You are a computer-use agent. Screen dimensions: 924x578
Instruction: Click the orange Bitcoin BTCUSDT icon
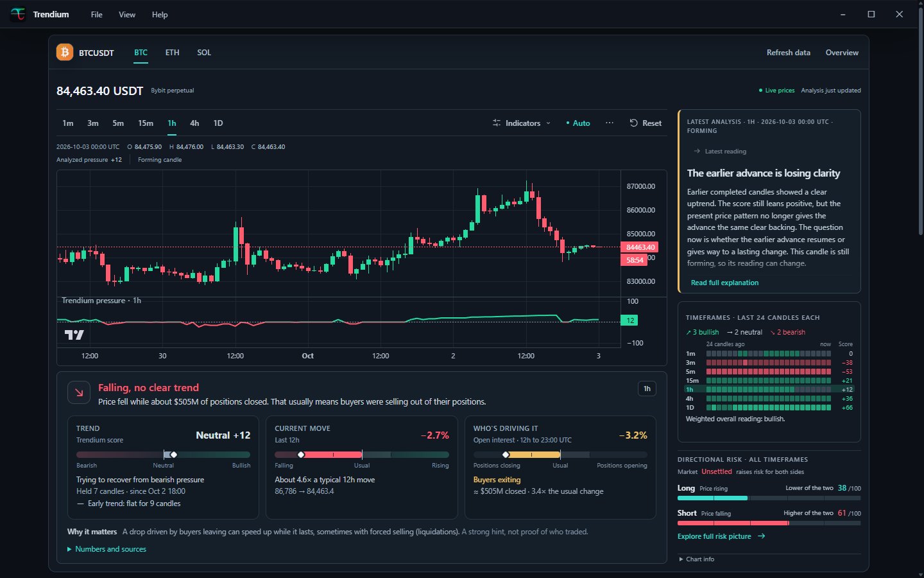point(65,52)
